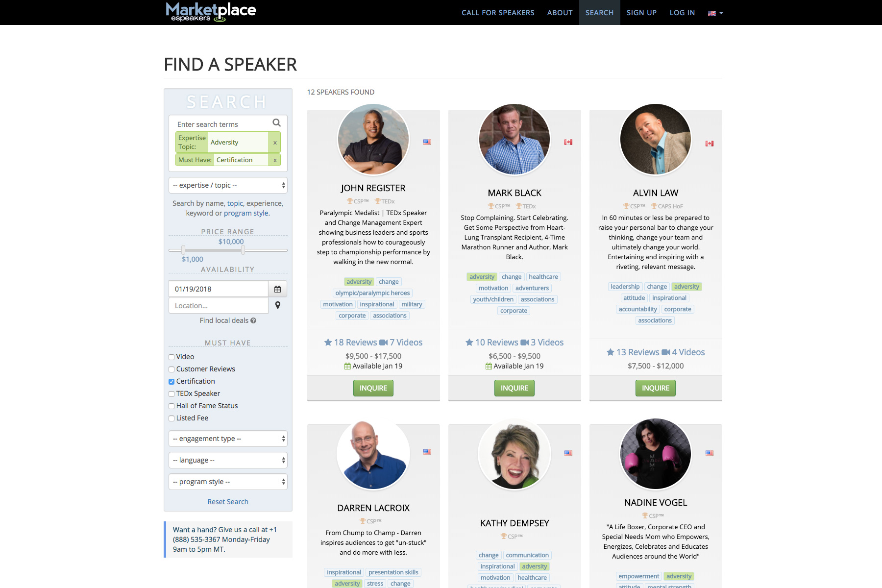Click the Location input field
Image resolution: width=882 pixels, height=588 pixels.
point(219,306)
